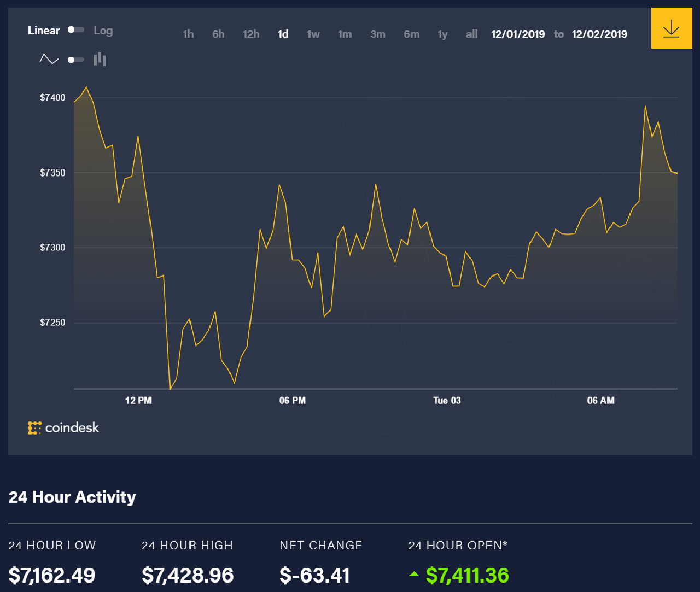Toggle the line/candlestick chart switch

tap(76, 60)
